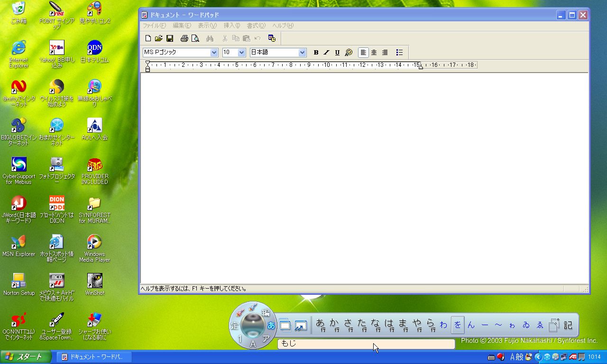Image resolution: width=607 pixels, height=364 pixels.
Task: Expand the MS Pゴシック font dropdown
Action: (214, 53)
